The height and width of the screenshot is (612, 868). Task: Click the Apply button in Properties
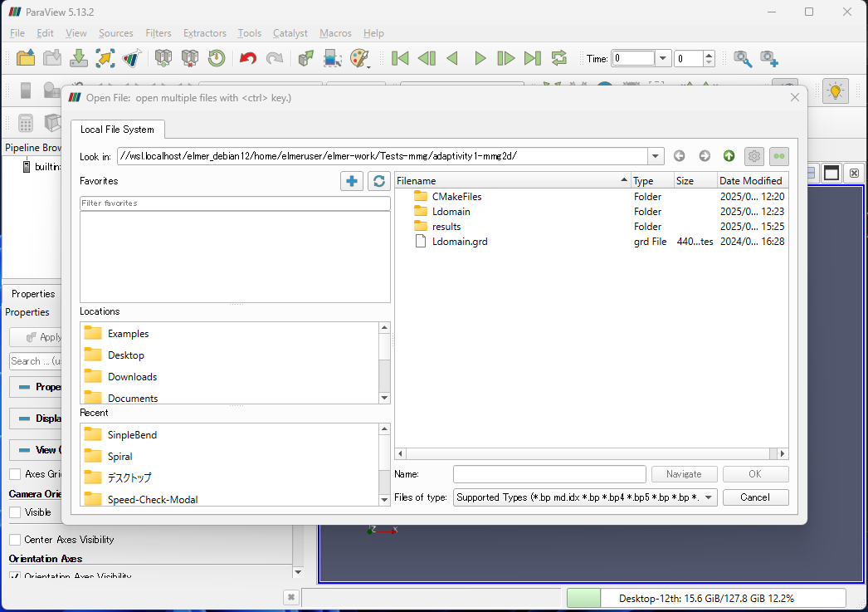[36, 337]
